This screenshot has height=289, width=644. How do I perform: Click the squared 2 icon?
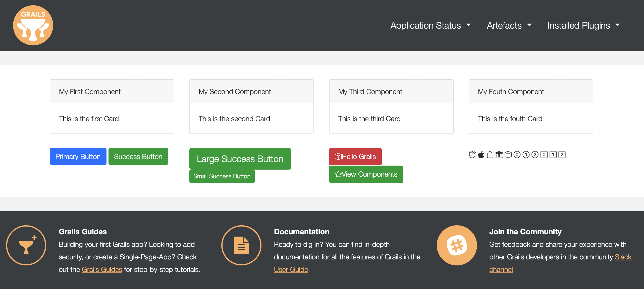coord(562,155)
